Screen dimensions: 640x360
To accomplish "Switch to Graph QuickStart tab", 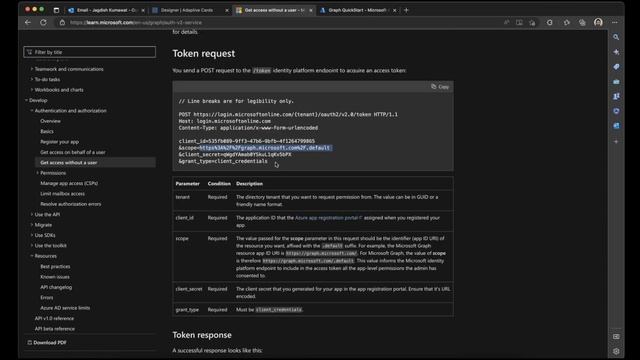I will point(359,10).
